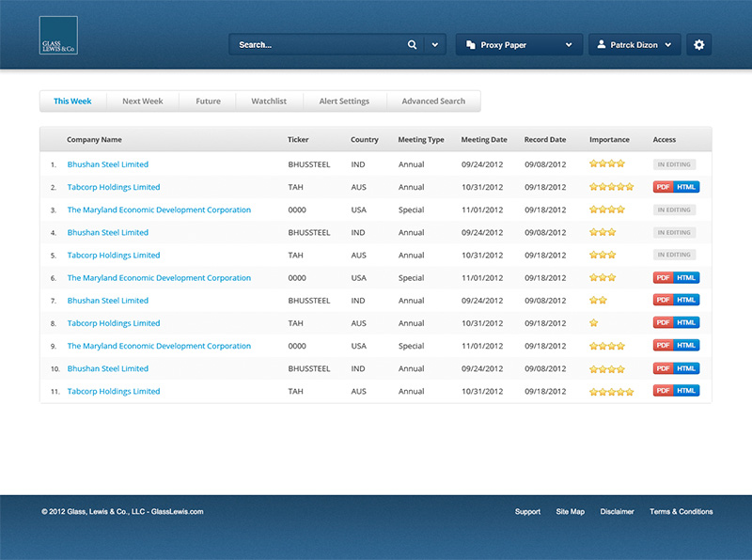Click the magnifying glass search icon
Screen dimensions: 752x560
coord(412,45)
